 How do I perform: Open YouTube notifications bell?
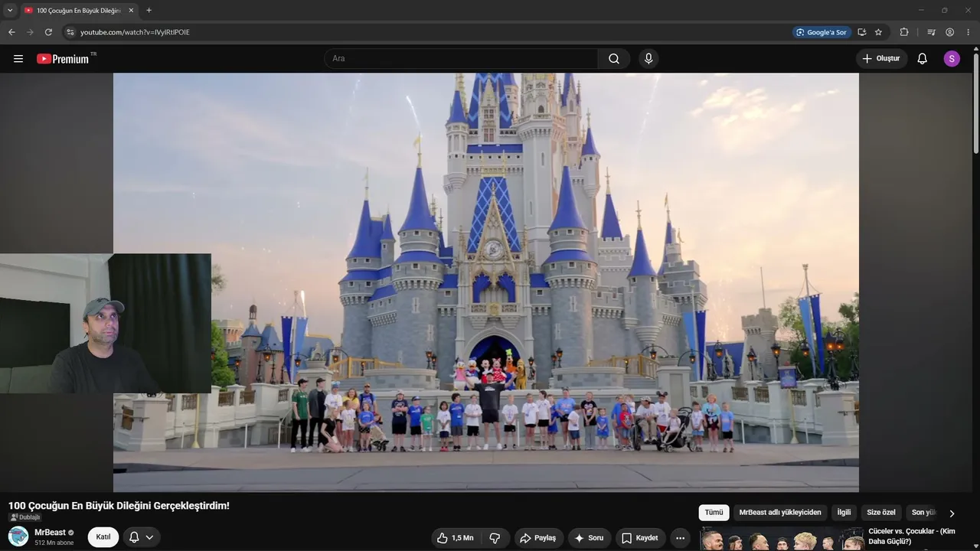(x=922, y=59)
